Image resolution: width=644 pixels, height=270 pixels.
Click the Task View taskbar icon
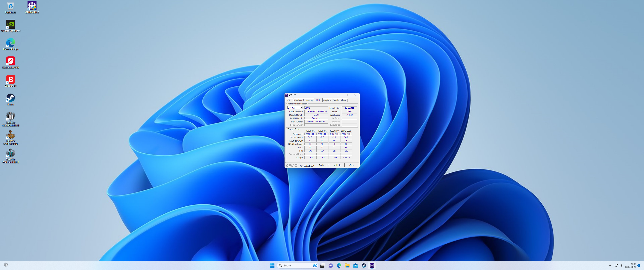pyautogui.click(x=322, y=265)
